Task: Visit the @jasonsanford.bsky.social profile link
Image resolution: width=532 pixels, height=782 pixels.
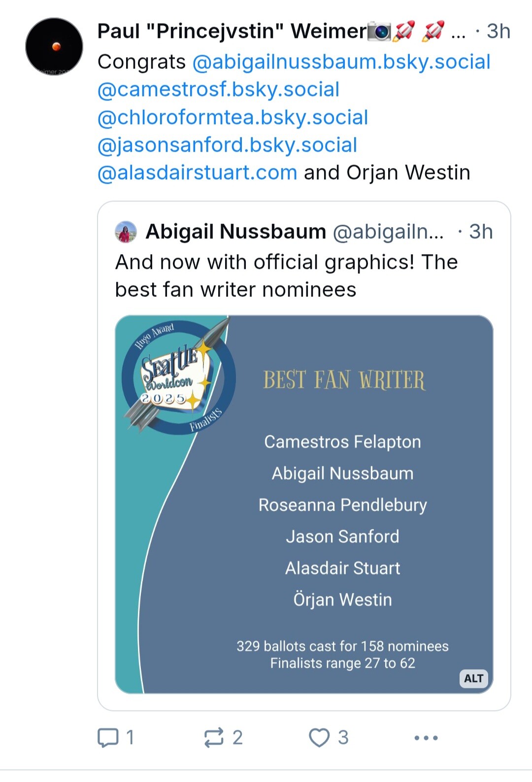Action: pyautogui.click(x=227, y=145)
